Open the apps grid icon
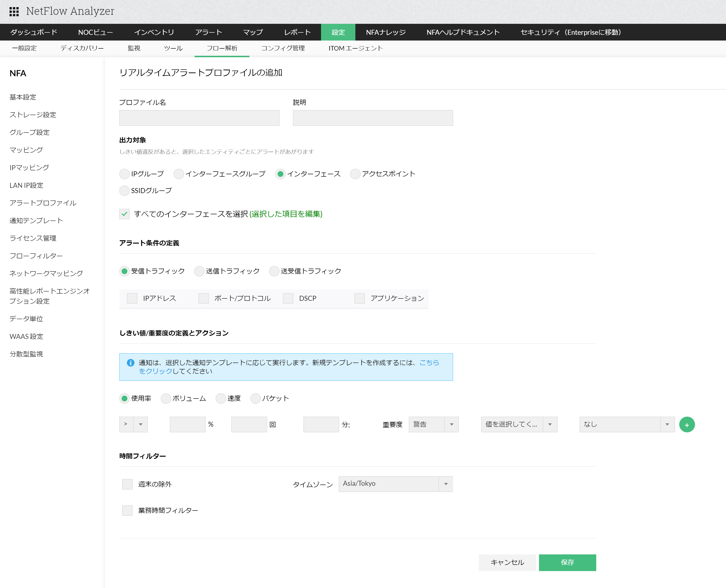 pos(14,11)
